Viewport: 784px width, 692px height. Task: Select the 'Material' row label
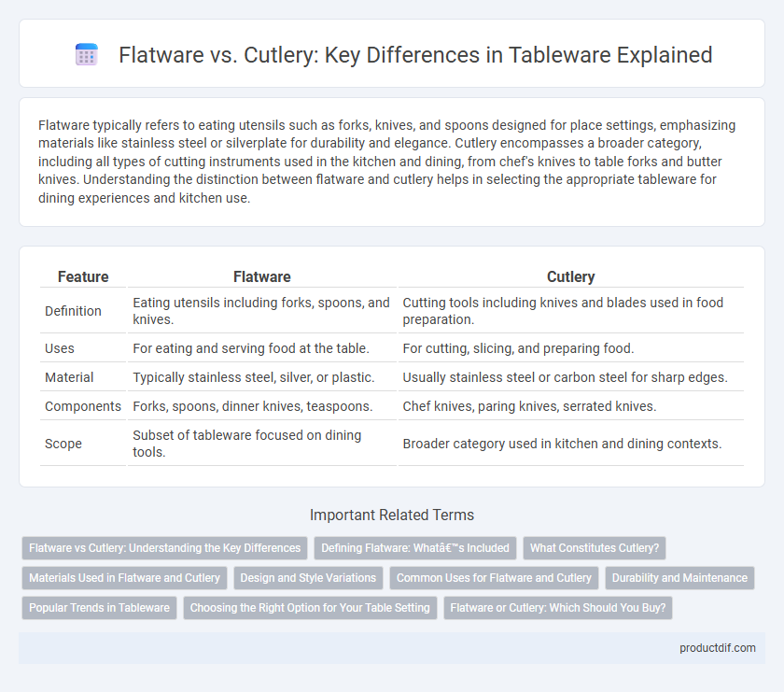69,377
